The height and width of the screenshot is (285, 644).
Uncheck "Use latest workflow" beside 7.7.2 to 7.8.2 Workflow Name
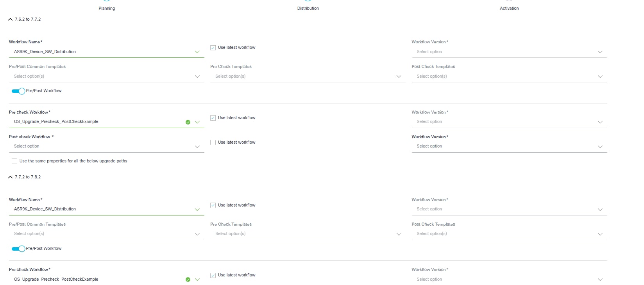[x=213, y=205]
